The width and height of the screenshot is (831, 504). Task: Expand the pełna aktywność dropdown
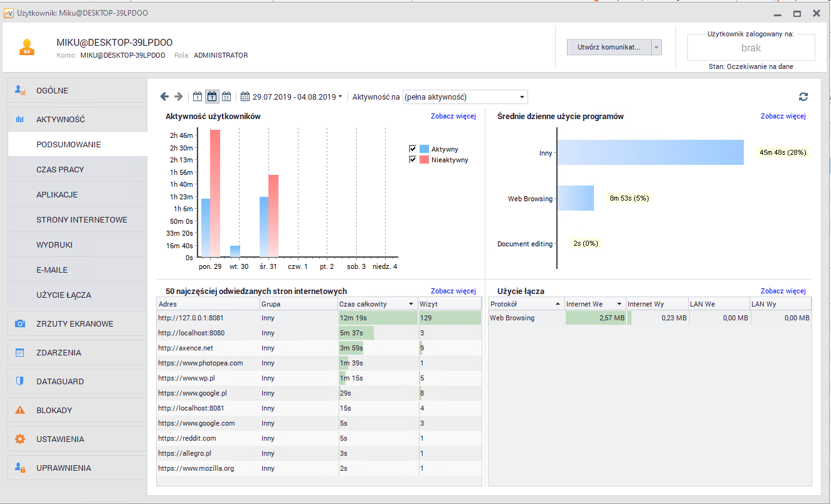click(x=521, y=97)
